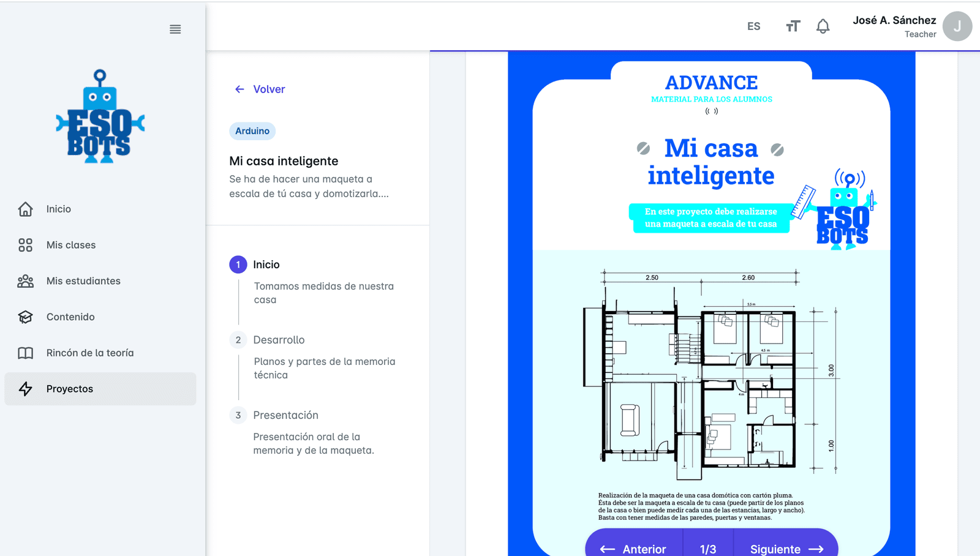
Task: Open the user avatar J menu
Action: pos(957,26)
